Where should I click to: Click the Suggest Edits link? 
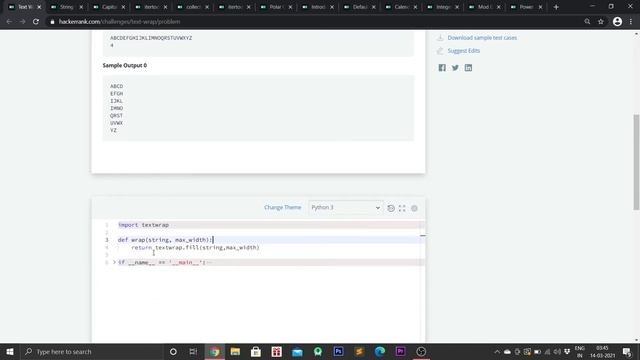pyautogui.click(x=464, y=51)
